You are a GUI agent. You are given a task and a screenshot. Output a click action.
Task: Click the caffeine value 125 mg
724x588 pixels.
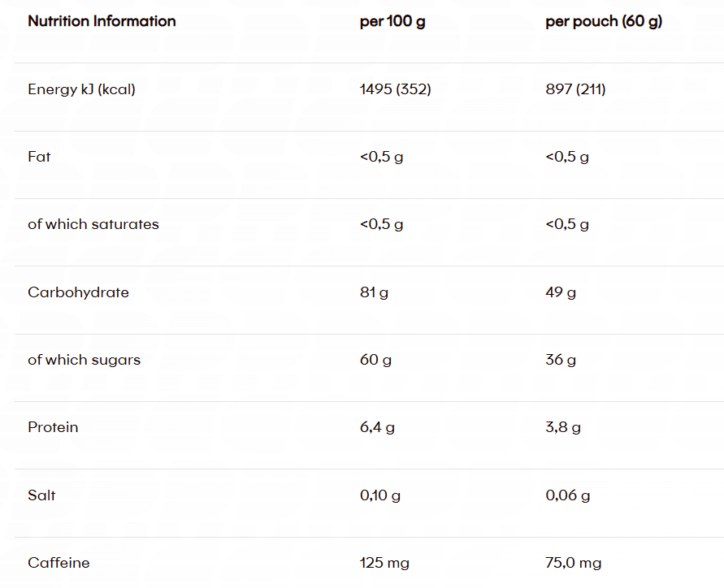click(x=384, y=563)
